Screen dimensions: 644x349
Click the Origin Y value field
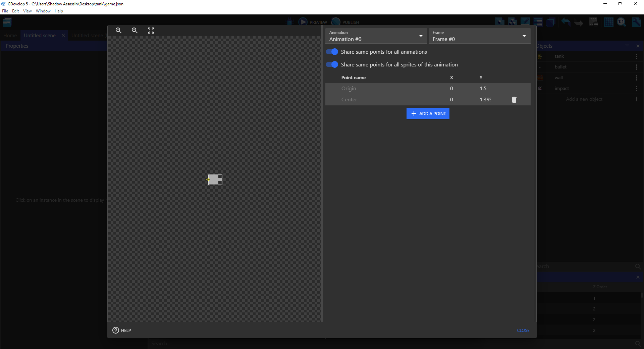[x=485, y=89]
